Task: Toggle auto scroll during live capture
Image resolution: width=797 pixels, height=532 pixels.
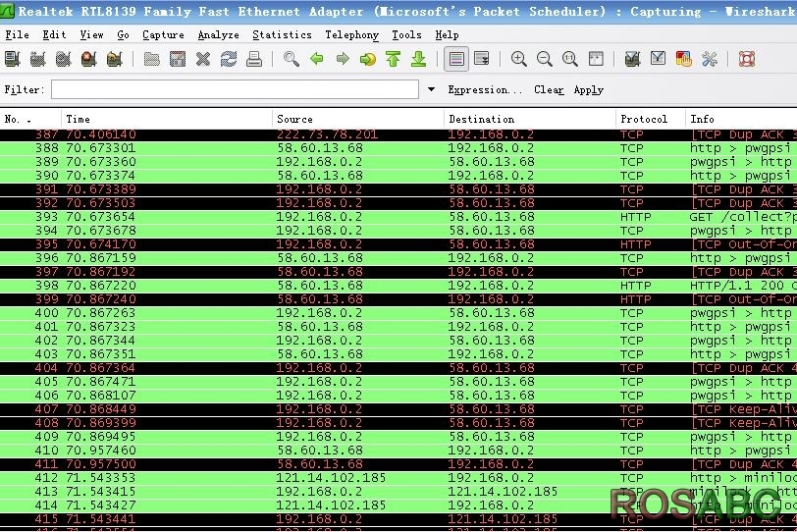Action: (481, 59)
